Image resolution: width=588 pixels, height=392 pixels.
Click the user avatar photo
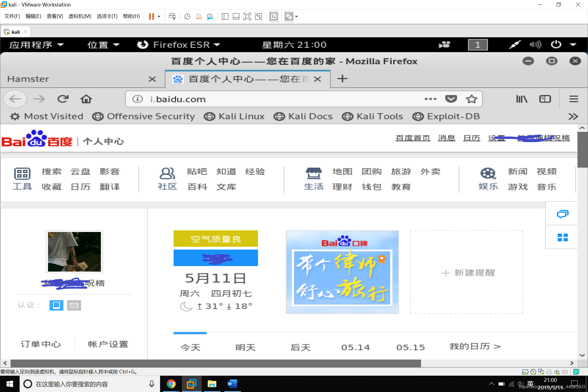click(74, 252)
